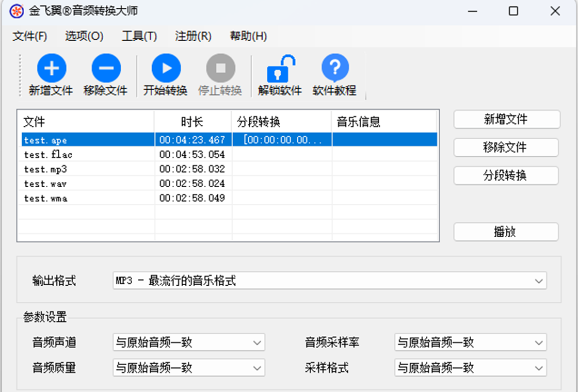Image resolution: width=578 pixels, height=392 pixels.
Task: Expand the 输出格式 MP3 dropdown
Action: click(x=330, y=281)
